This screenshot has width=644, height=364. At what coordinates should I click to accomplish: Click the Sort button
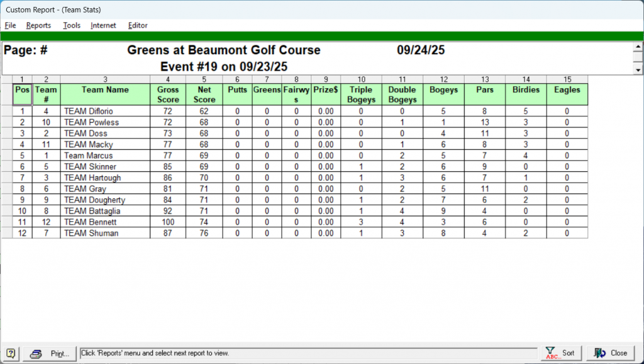(560, 353)
